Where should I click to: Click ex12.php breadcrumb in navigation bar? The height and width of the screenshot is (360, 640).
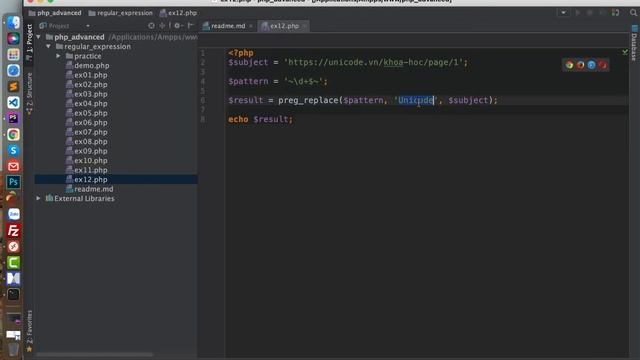click(x=178, y=13)
